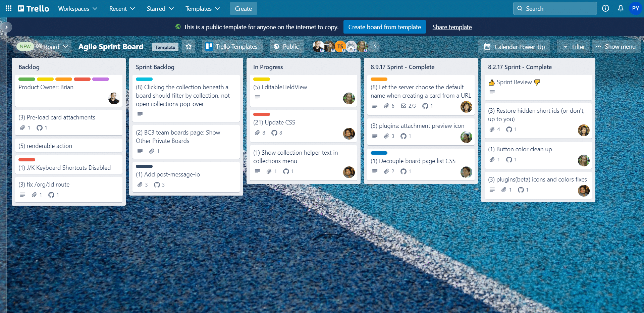The width and height of the screenshot is (644, 313).
Task: Open the Workspaces dropdown
Action: [77, 8]
